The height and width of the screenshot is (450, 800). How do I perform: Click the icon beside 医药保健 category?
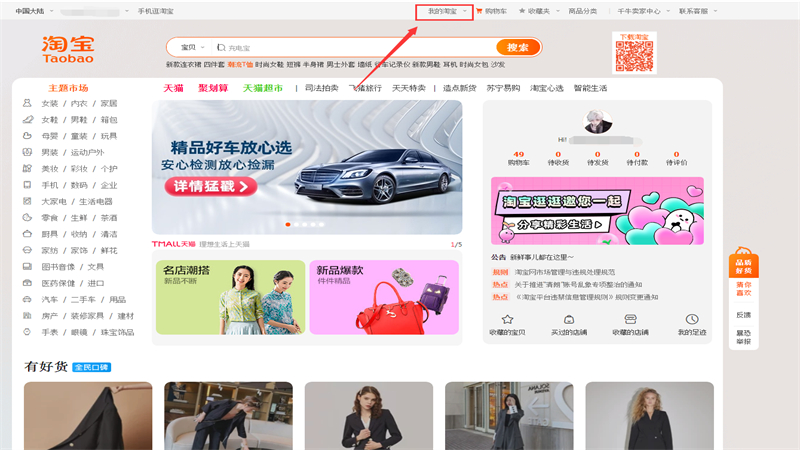pyautogui.click(x=27, y=283)
